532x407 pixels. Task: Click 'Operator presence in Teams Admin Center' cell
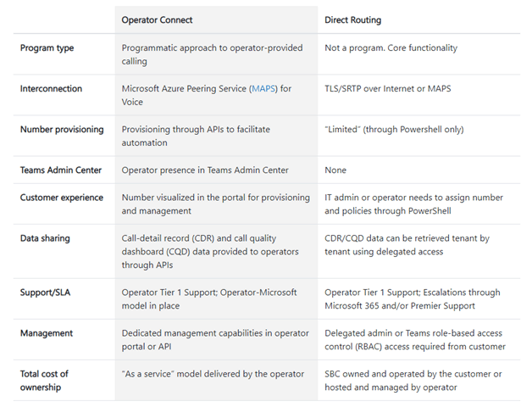tap(205, 170)
